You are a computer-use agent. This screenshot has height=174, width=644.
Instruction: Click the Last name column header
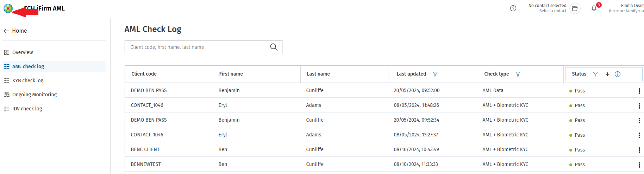pyautogui.click(x=318, y=74)
